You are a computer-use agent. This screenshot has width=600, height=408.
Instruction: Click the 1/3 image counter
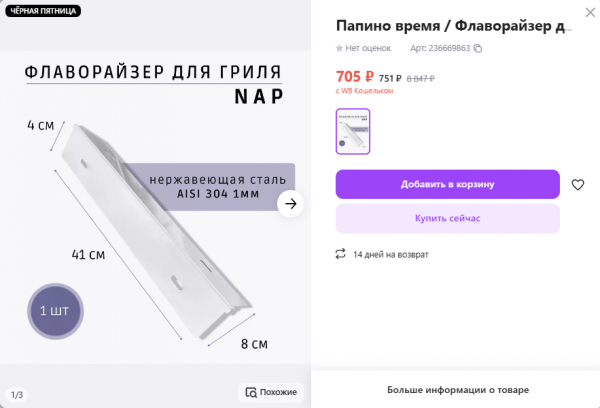(x=16, y=394)
